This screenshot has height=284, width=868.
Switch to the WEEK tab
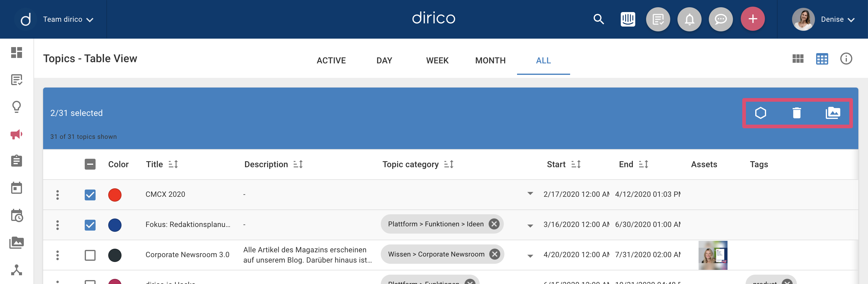click(x=437, y=60)
